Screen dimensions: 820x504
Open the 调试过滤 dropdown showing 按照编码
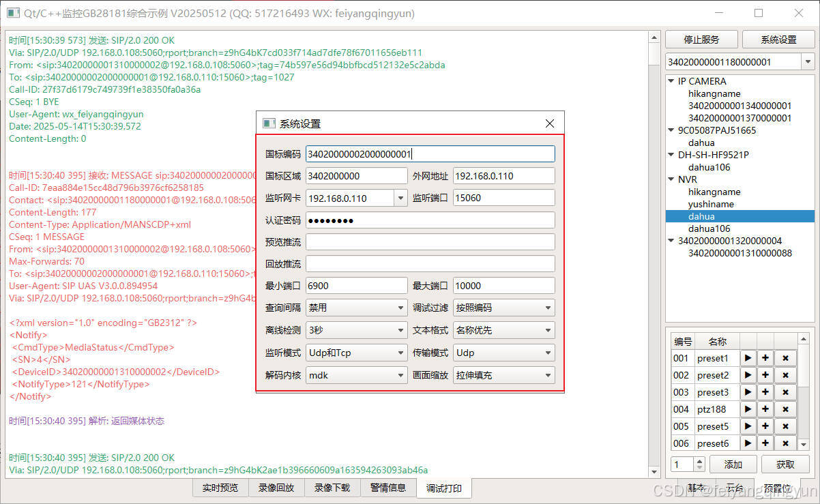click(503, 308)
